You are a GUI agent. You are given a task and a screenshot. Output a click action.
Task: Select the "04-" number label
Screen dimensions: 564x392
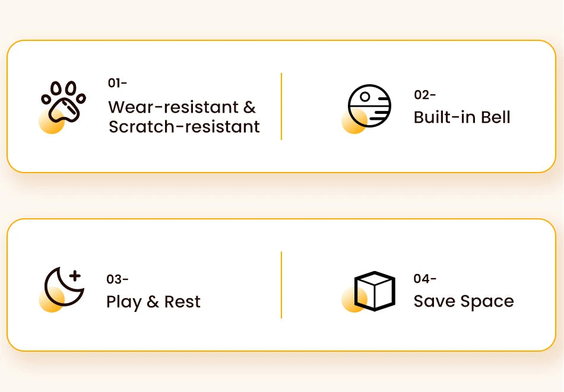pos(425,279)
